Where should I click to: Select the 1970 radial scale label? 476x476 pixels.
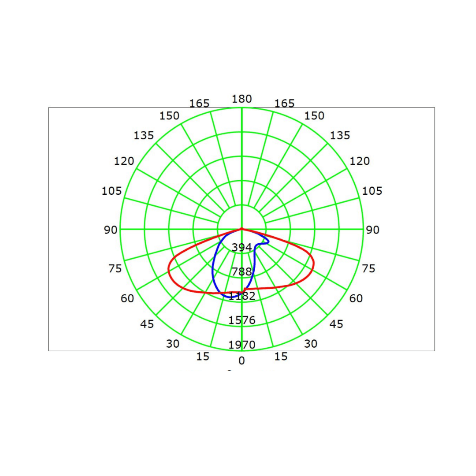(x=242, y=345)
